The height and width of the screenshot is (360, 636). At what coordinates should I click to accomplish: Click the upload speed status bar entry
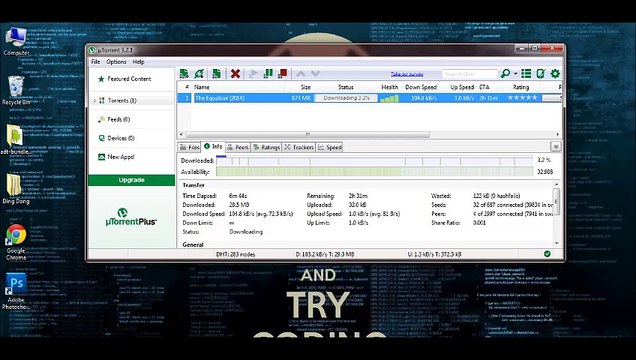click(434, 254)
